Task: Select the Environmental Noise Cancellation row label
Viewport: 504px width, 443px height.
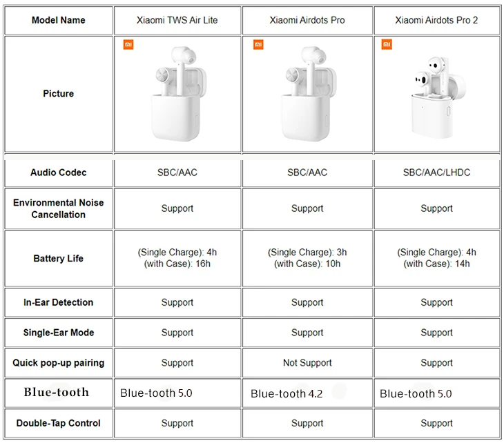Action: pyautogui.click(x=59, y=208)
